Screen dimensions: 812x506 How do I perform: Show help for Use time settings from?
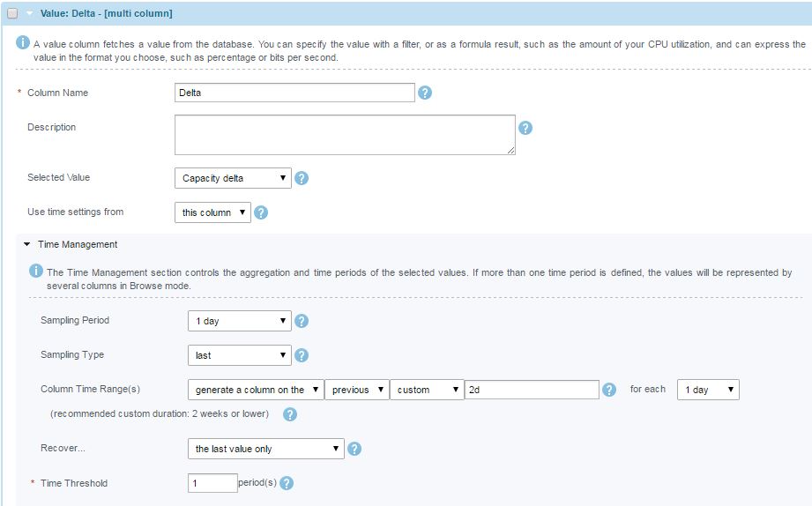(x=261, y=212)
